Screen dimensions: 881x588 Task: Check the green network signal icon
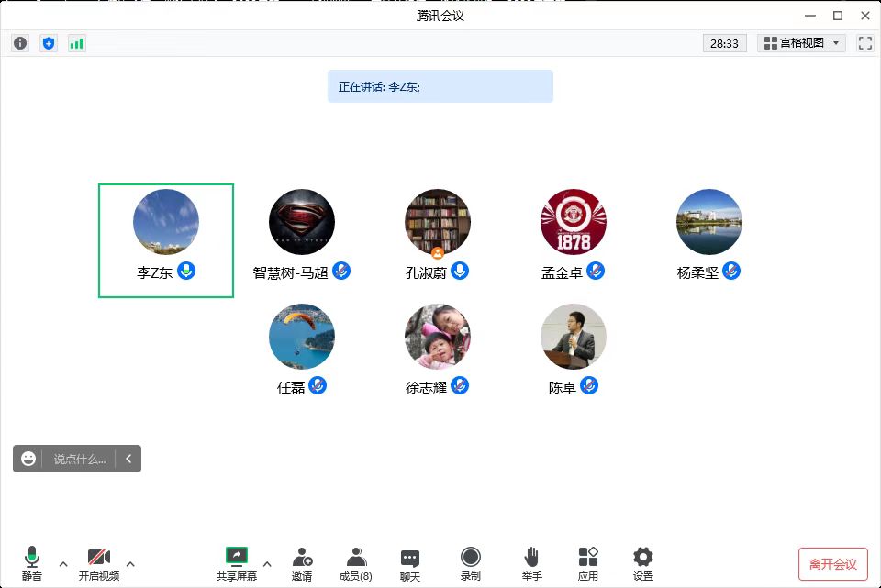(76, 43)
